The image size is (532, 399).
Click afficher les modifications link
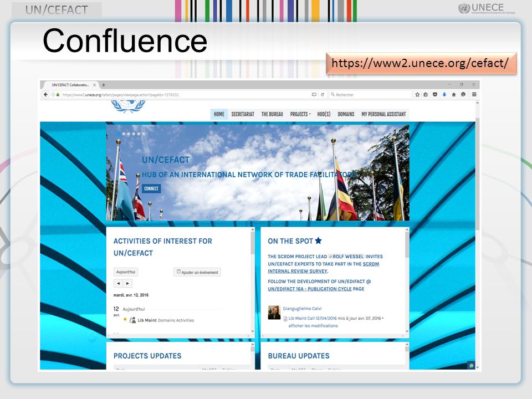pos(313,326)
